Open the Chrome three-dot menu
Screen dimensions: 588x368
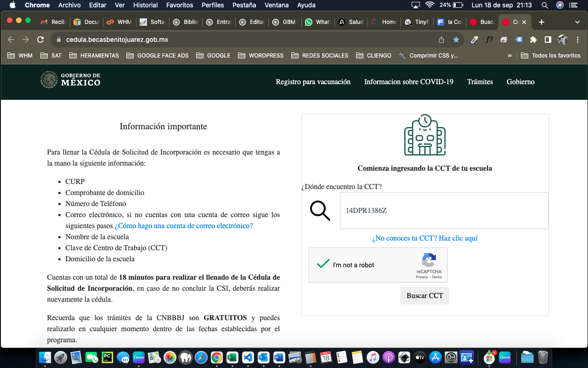[x=577, y=40]
